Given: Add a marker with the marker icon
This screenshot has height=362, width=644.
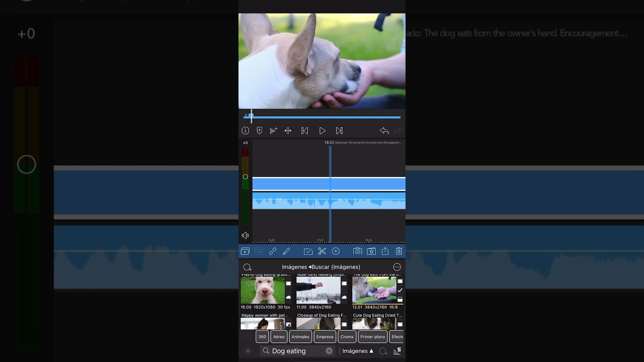Looking at the screenshot, I should [260, 131].
